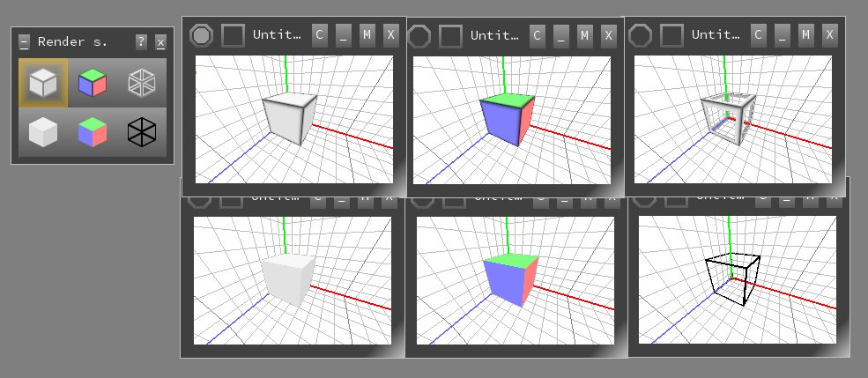Click octagon icon in white wireframe cube window
The image size is (868, 378).
pyautogui.click(x=641, y=35)
